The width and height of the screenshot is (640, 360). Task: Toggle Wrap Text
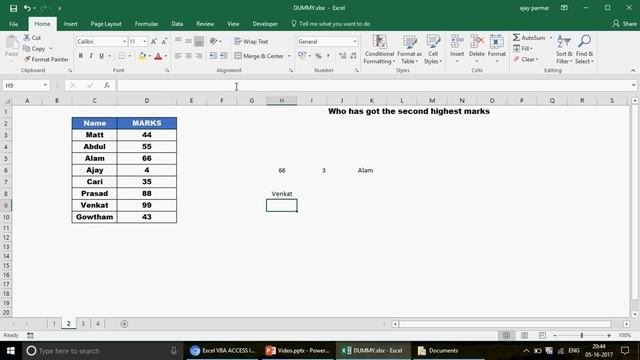pos(251,42)
